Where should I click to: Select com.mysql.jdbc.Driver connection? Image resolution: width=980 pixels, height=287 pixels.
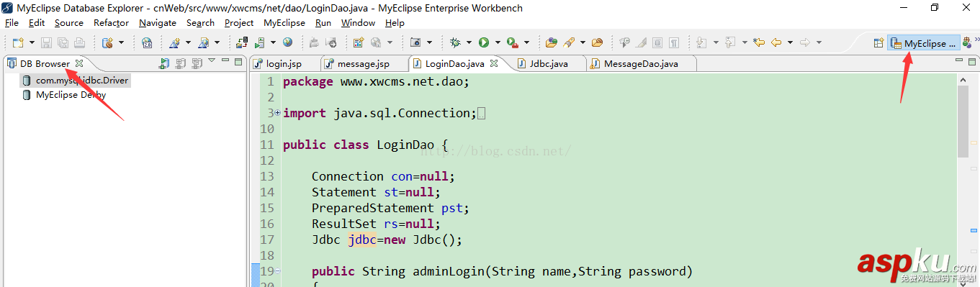(x=75, y=81)
